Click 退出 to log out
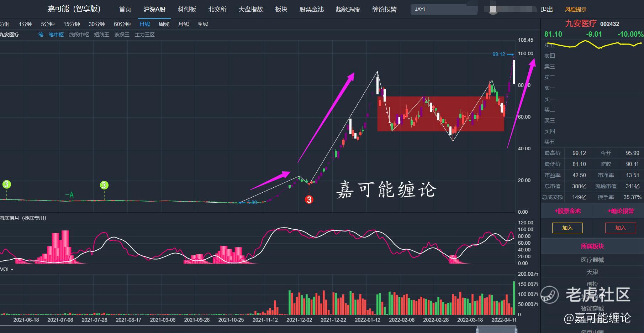This screenshot has width=644, height=333. 547,10
